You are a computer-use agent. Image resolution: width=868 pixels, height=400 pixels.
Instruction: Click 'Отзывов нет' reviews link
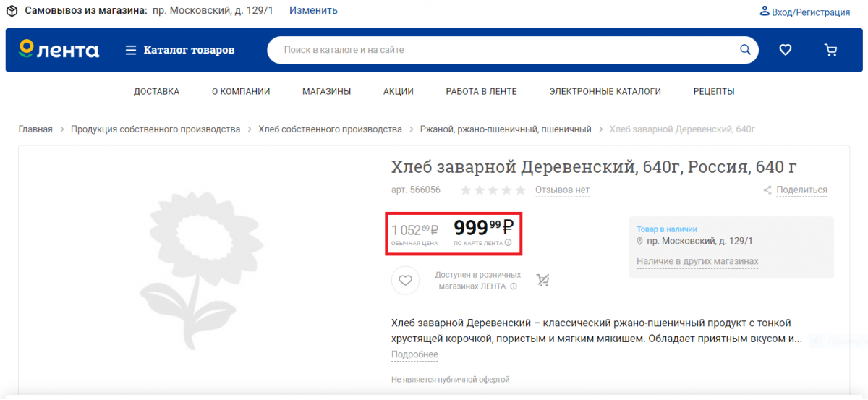(x=562, y=190)
